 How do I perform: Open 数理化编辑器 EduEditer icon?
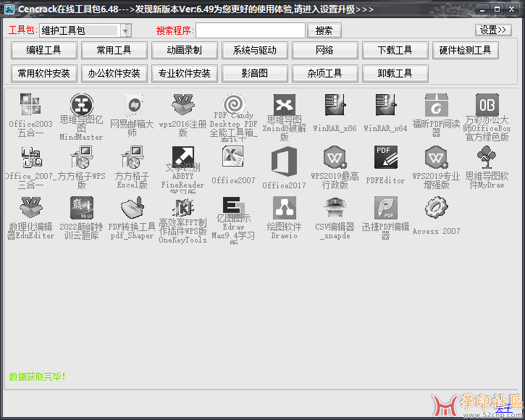point(30,208)
